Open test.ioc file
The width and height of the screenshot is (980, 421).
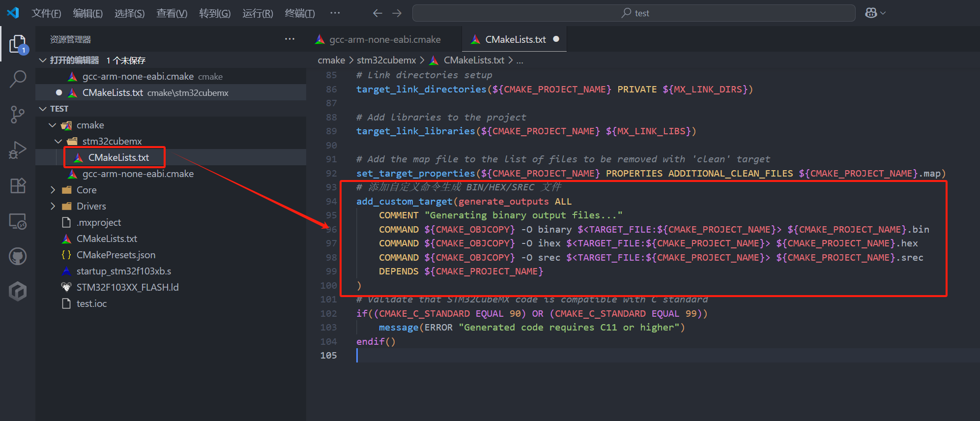171,303
